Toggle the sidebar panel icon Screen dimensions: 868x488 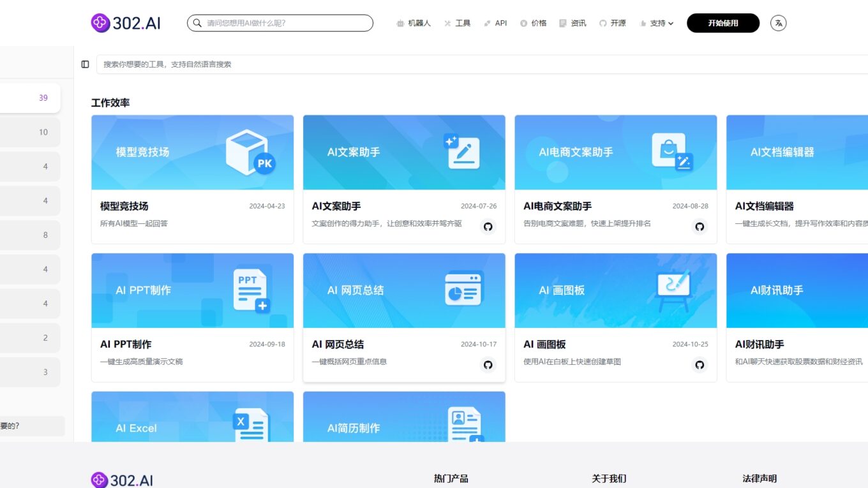[x=85, y=64]
